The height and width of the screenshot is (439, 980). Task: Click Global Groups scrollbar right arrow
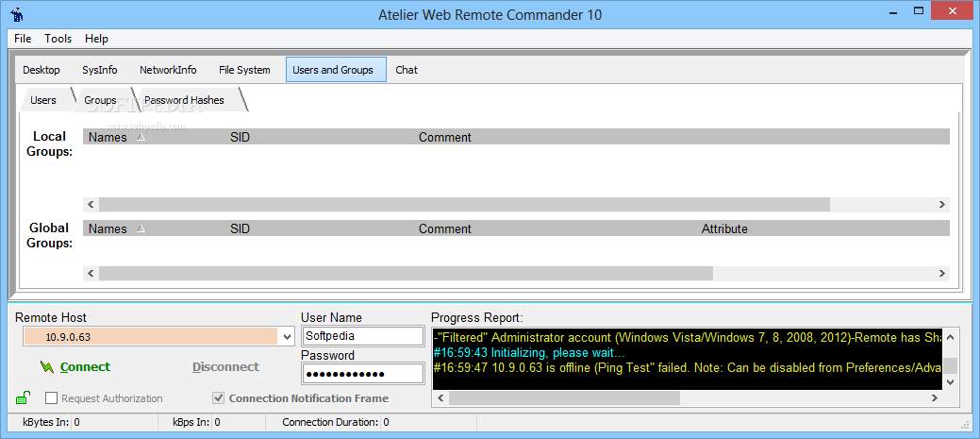pos(942,273)
